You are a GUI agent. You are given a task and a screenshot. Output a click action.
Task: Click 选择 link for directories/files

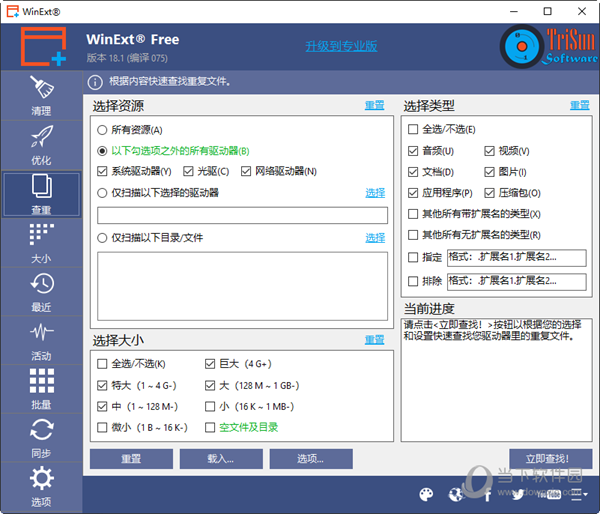point(375,238)
